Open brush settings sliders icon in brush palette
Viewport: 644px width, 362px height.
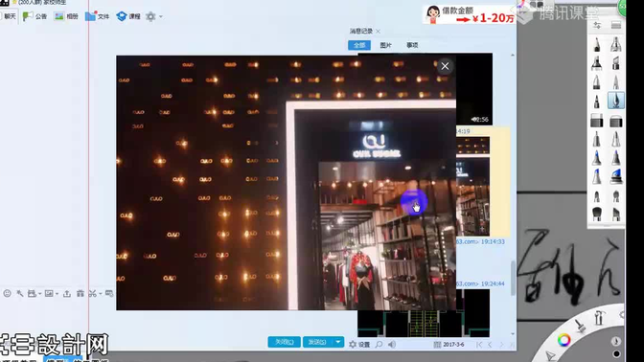click(x=597, y=26)
